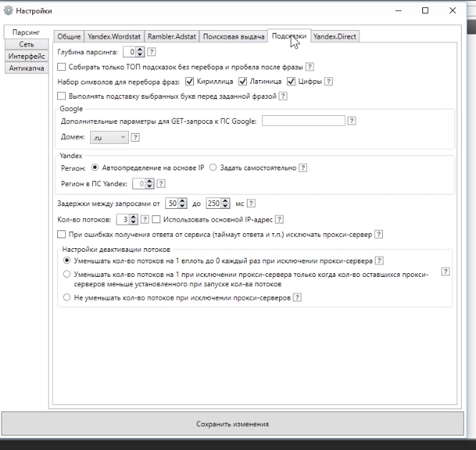Click Google additional GET parameters input field
Image resolution: width=476 pixels, height=450 pixels.
click(303, 121)
